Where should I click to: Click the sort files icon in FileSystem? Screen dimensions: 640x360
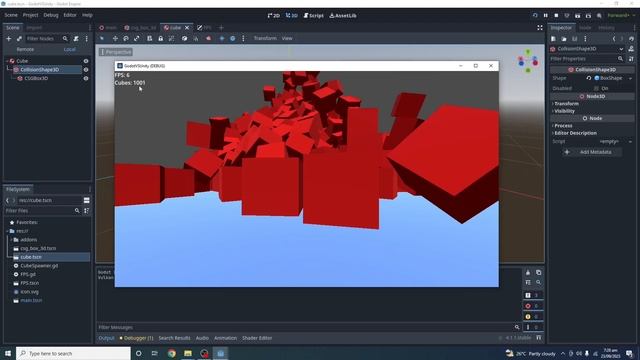pyautogui.click(x=87, y=211)
